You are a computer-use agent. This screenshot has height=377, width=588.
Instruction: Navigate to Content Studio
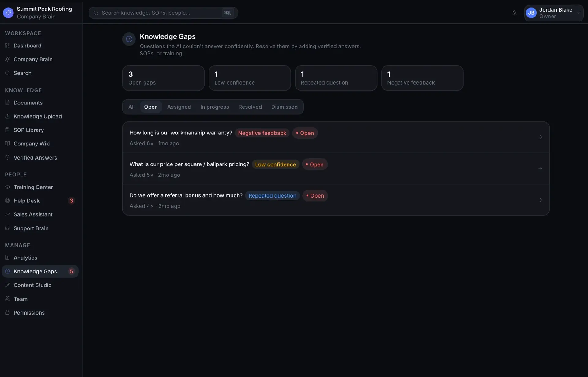click(40, 285)
